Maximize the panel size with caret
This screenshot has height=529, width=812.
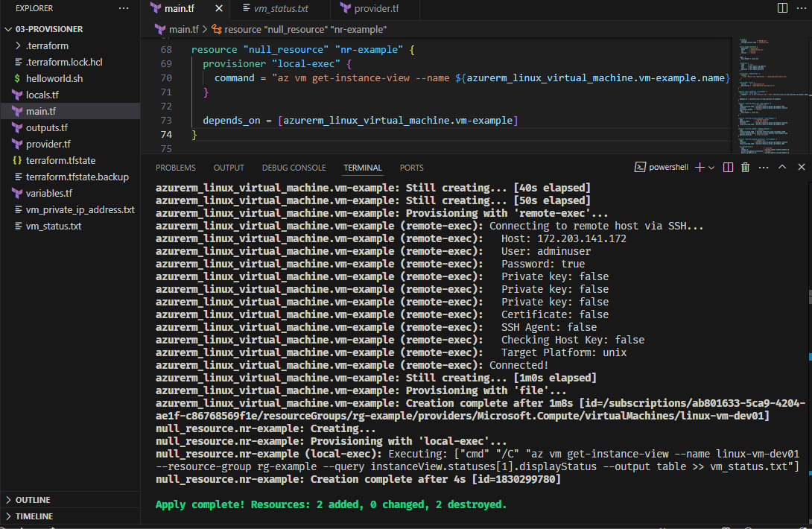(x=782, y=167)
